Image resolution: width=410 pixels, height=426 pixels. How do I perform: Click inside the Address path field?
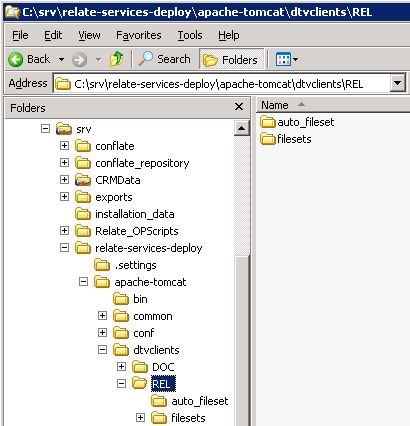[x=222, y=83]
